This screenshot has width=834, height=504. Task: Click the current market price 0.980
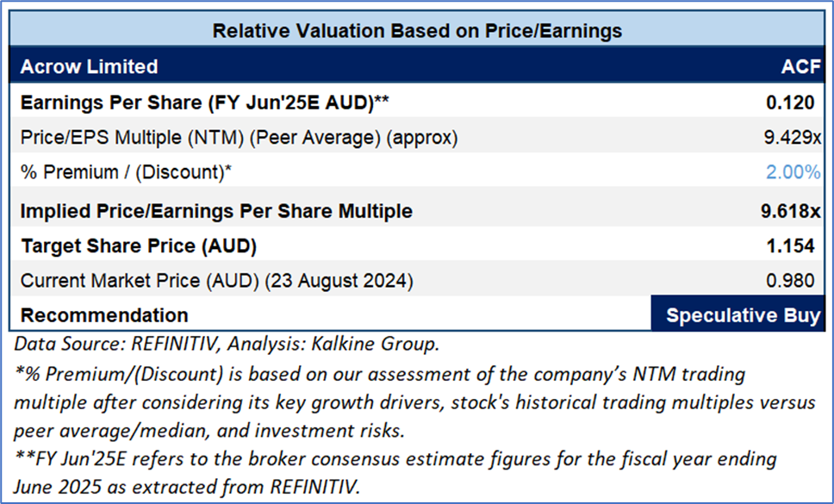(x=791, y=281)
